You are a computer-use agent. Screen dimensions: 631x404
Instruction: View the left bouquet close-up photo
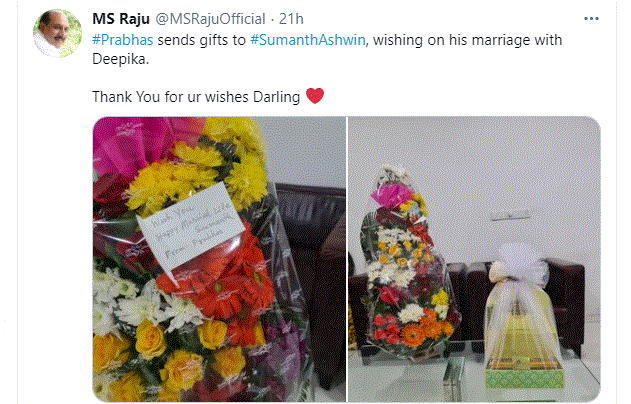(x=219, y=259)
